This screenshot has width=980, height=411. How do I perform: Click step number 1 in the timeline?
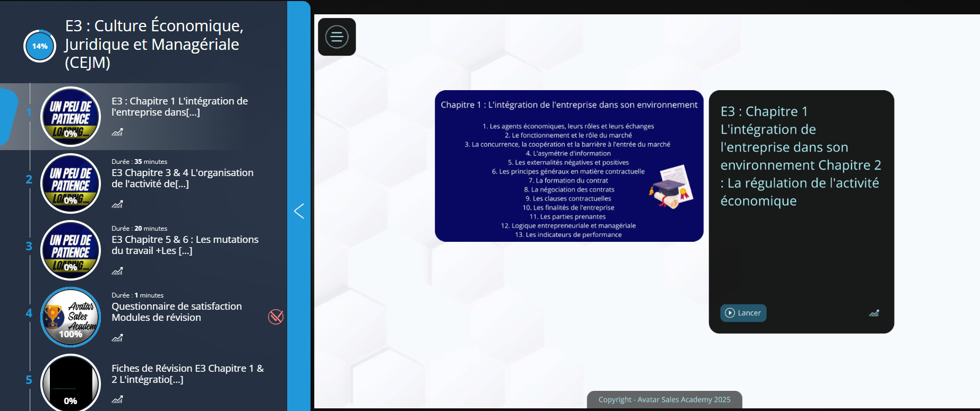pyautogui.click(x=29, y=112)
